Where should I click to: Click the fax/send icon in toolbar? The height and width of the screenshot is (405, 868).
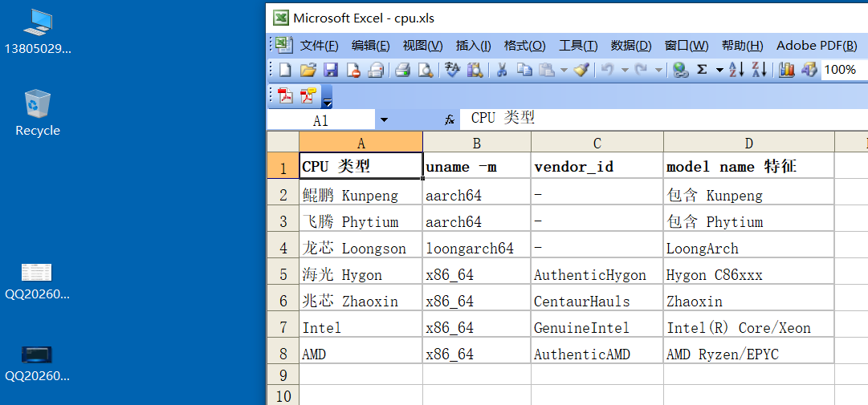point(376,70)
